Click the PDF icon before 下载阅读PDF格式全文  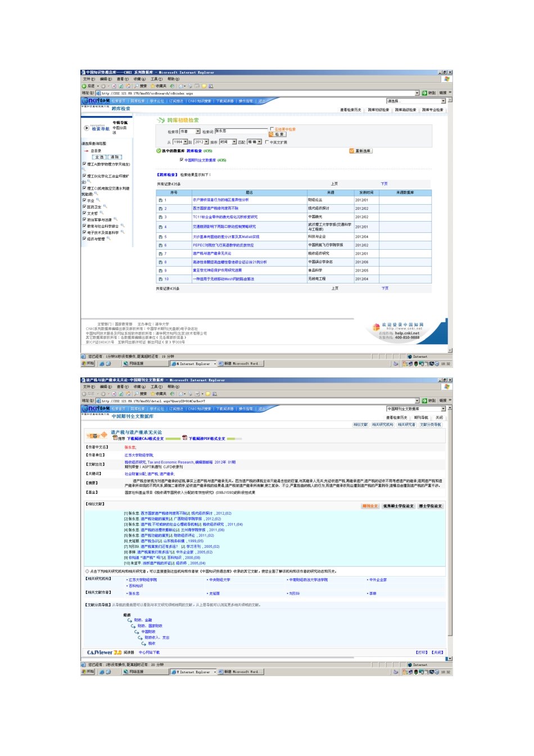click(x=184, y=438)
